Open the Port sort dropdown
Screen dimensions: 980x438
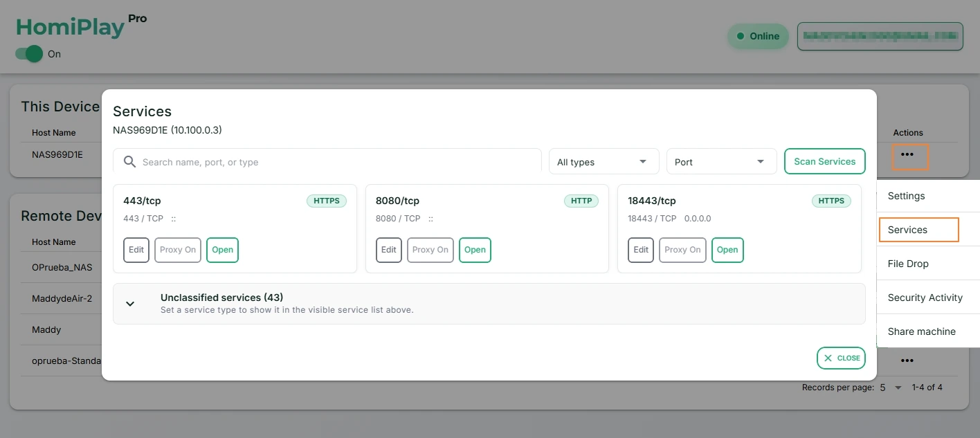[x=721, y=162]
